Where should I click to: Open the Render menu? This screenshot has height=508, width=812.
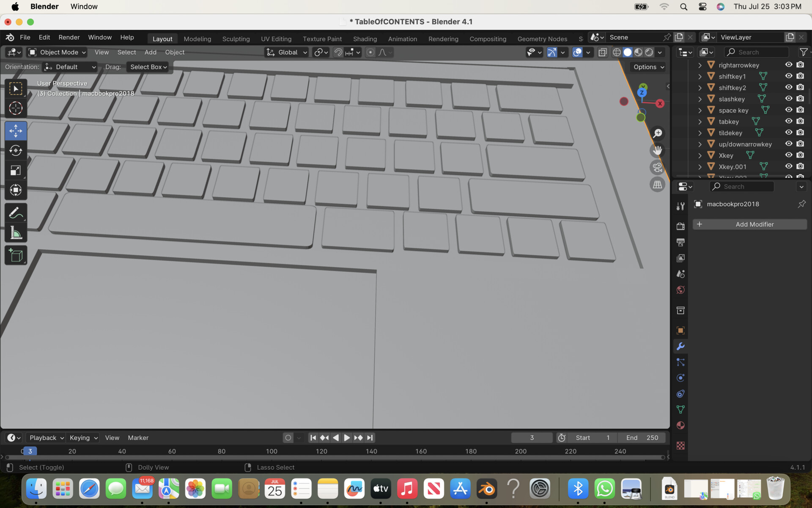click(69, 37)
